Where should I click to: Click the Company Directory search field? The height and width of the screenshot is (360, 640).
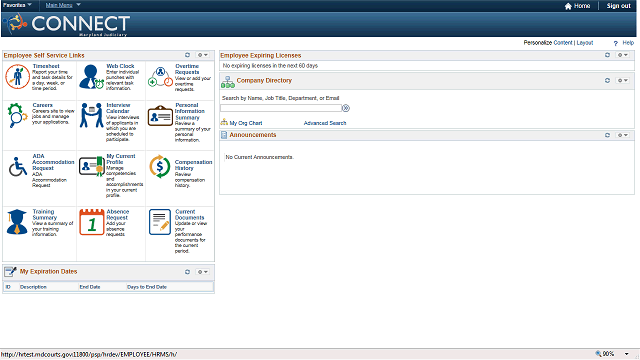(281, 108)
